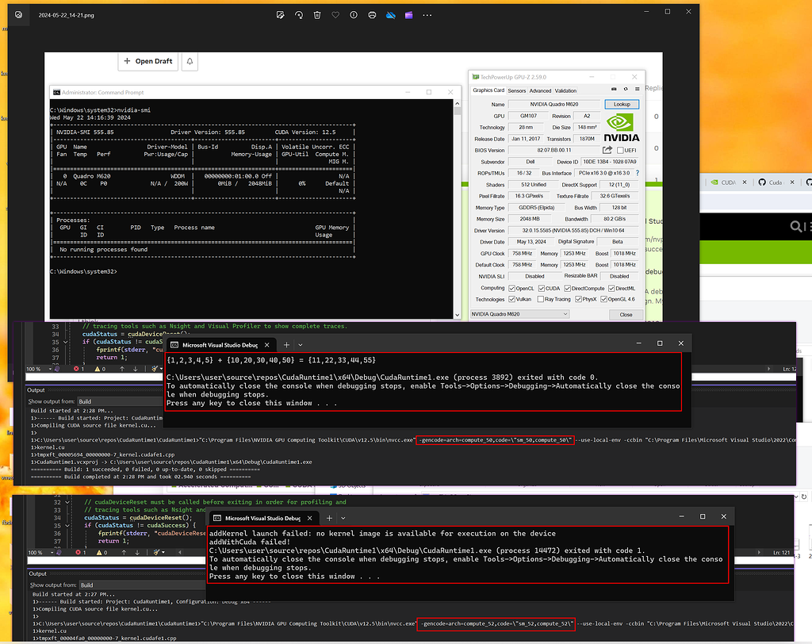The image size is (812, 644).
Task: Disable the CUDA checkbox in GPU-Z
Action: click(x=542, y=289)
